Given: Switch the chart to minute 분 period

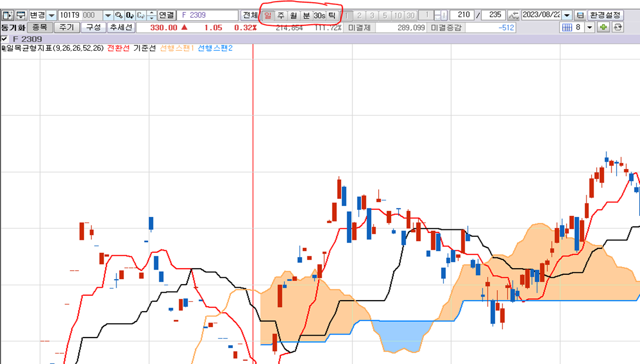Looking at the screenshot, I should pos(306,15).
